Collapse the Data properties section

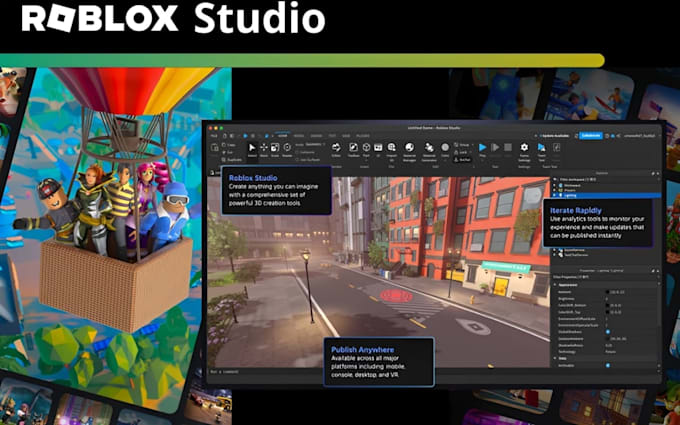555,358
